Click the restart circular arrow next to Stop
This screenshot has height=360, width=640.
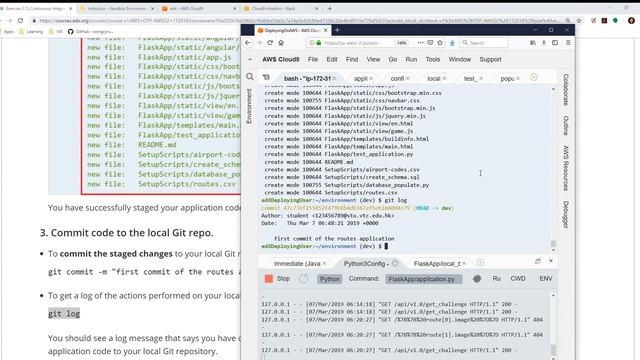(x=304, y=278)
